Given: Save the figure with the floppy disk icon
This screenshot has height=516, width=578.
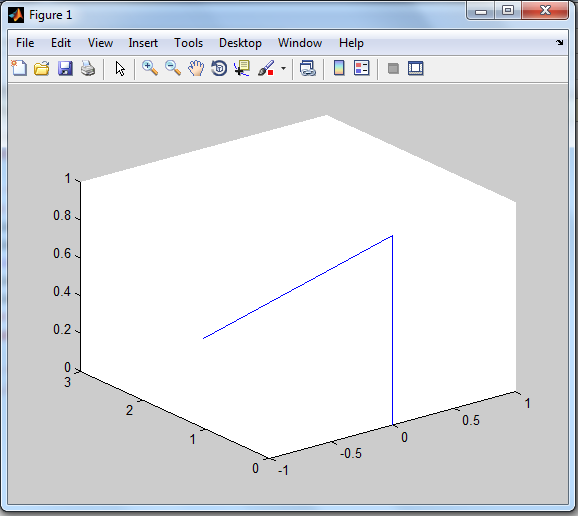Looking at the screenshot, I should pyautogui.click(x=65, y=69).
